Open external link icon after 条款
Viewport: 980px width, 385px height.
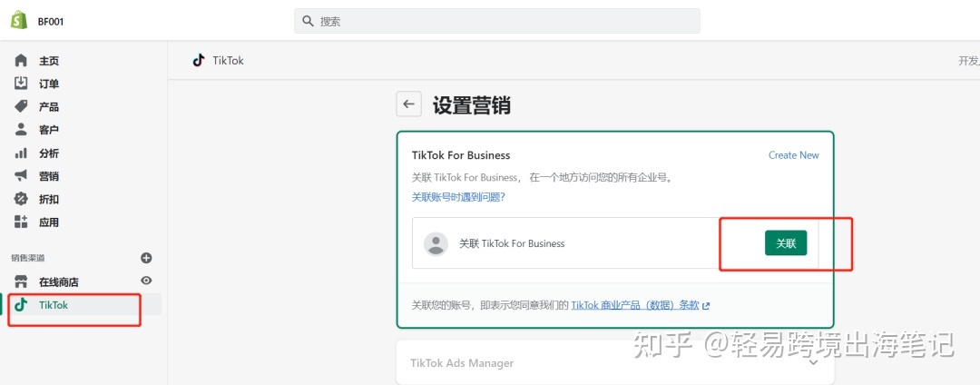click(x=706, y=306)
